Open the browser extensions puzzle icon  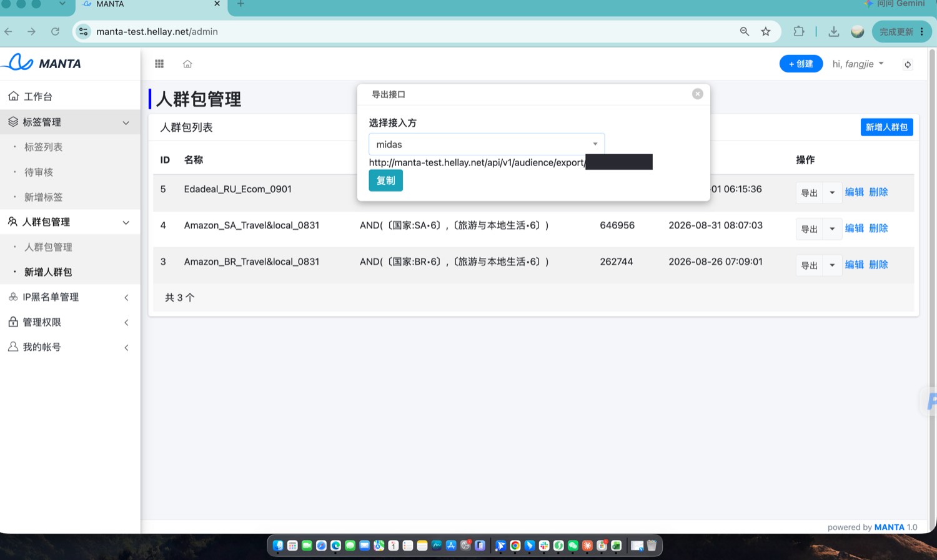pos(799,31)
